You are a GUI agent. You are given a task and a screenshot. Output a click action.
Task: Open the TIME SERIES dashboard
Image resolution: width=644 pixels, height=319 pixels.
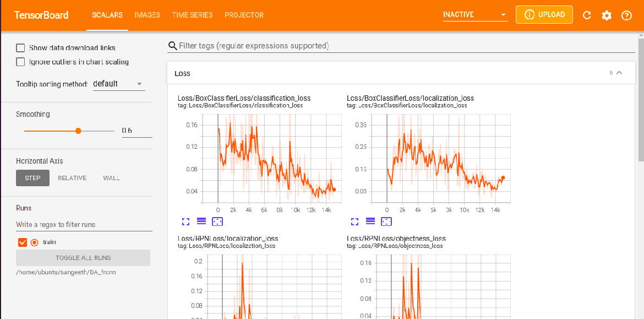[192, 15]
